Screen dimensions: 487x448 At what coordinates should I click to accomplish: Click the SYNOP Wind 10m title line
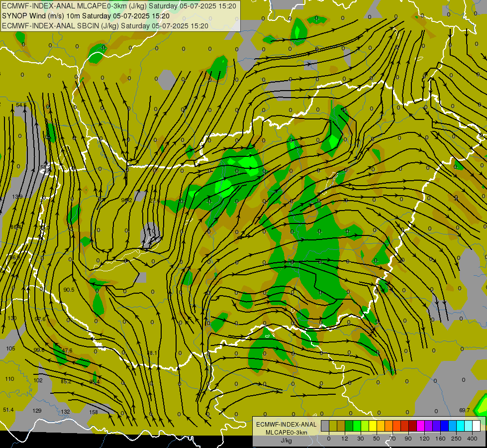pos(86,16)
